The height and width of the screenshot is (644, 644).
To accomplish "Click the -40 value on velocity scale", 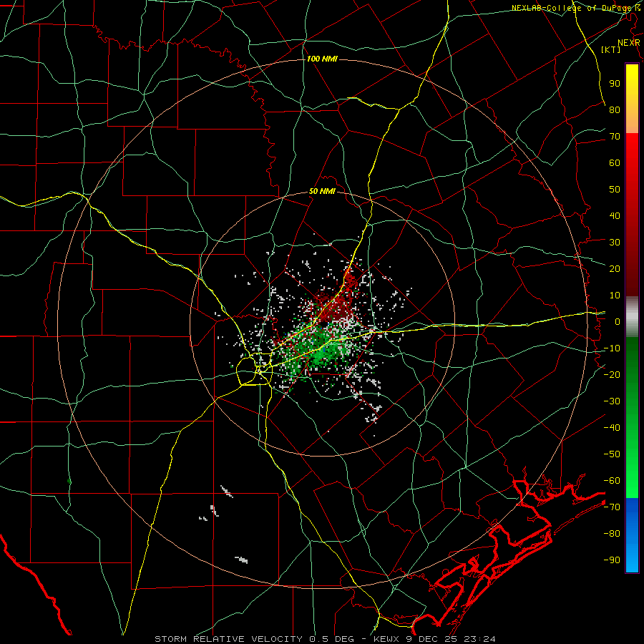I will tap(612, 428).
